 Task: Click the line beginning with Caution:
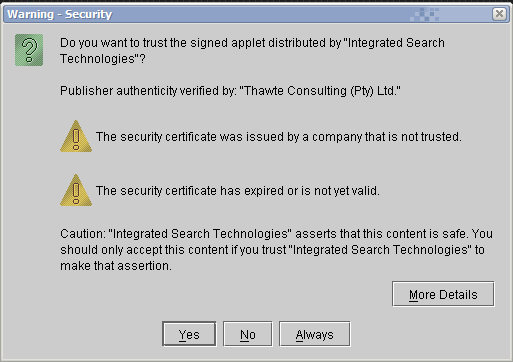[x=276, y=234]
